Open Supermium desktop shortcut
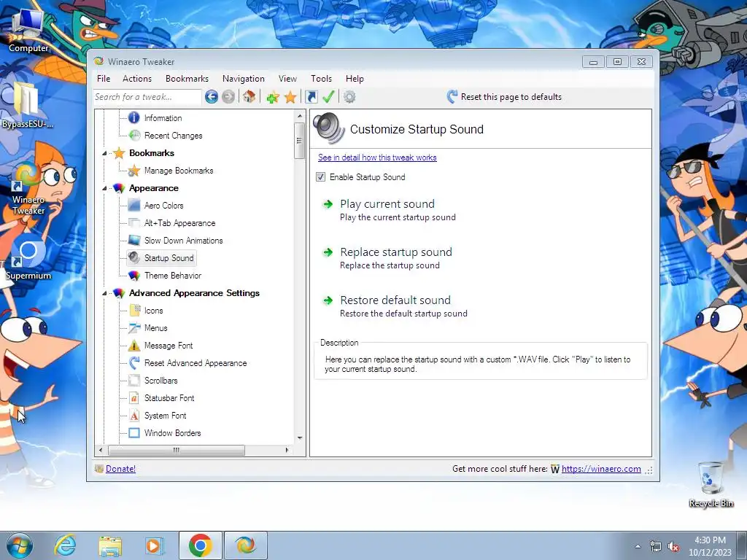Viewport: 747px width, 560px height. point(28,257)
